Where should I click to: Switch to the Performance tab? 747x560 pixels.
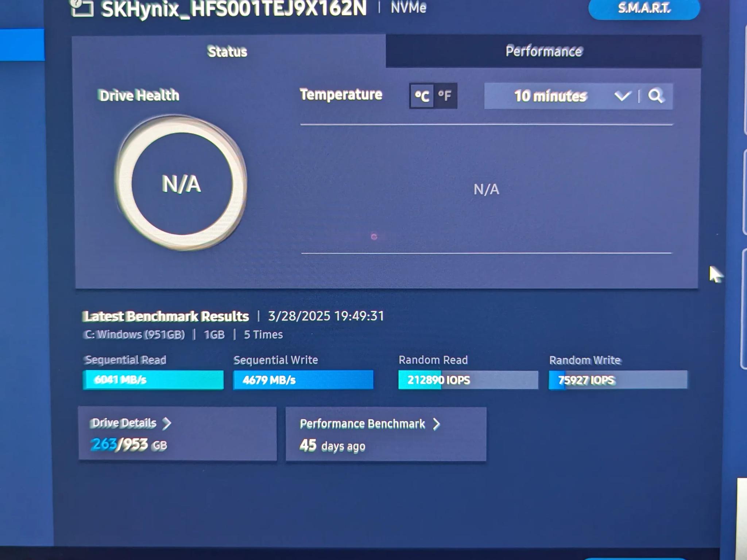pos(543,51)
